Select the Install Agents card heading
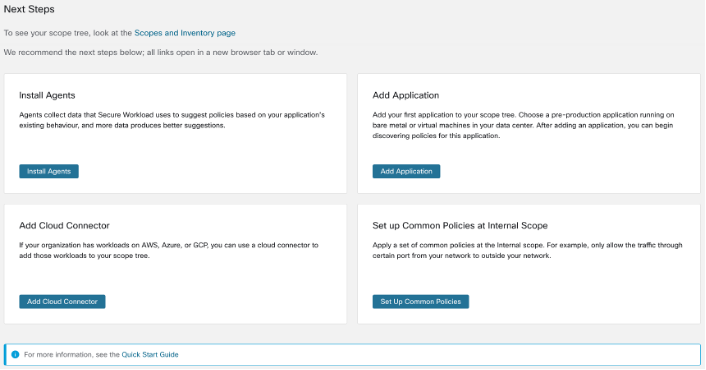Image resolution: width=706 pixels, height=370 pixels. (47, 95)
